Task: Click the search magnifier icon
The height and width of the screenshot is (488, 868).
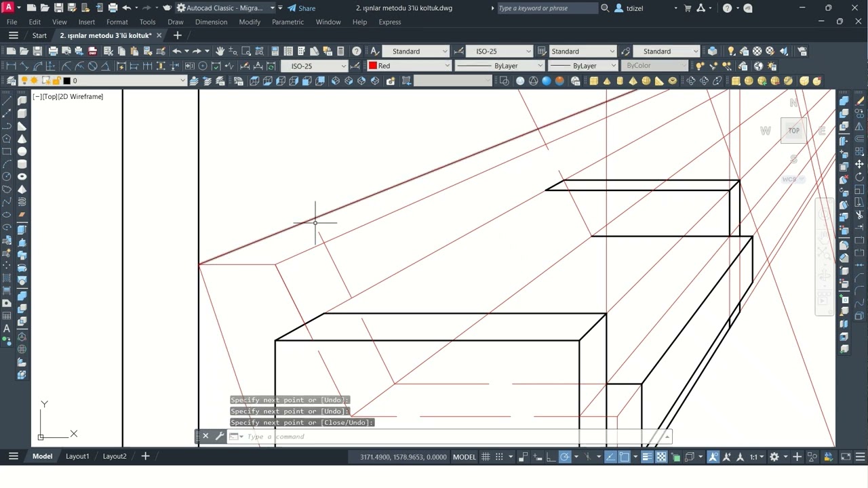Action: pyautogui.click(x=605, y=8)
